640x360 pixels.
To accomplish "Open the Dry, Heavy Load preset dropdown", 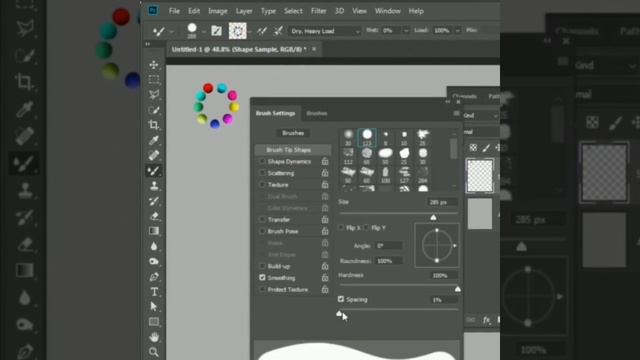I will point(325,31).
